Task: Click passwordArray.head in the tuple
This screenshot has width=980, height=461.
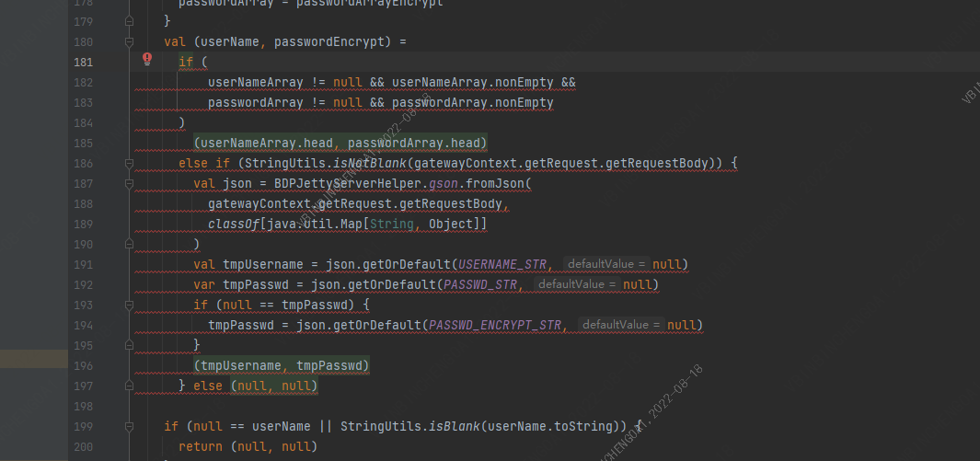Action: point(414,143)
